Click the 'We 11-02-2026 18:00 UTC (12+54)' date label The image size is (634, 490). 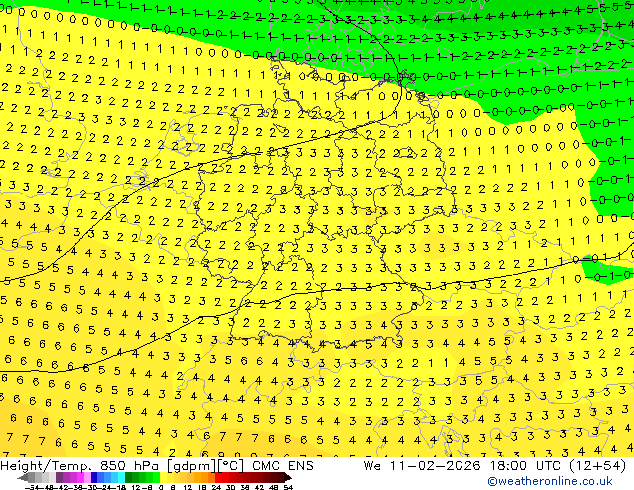click(495, 466)
